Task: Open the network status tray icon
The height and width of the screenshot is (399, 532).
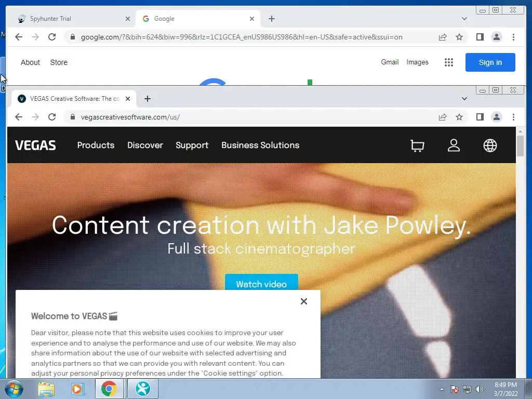Action: 467,389
